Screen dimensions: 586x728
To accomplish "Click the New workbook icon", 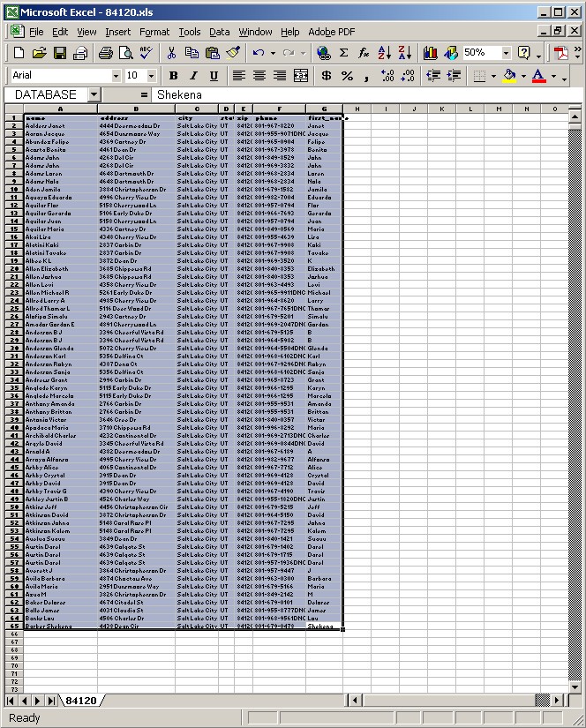I will [19, 53].
